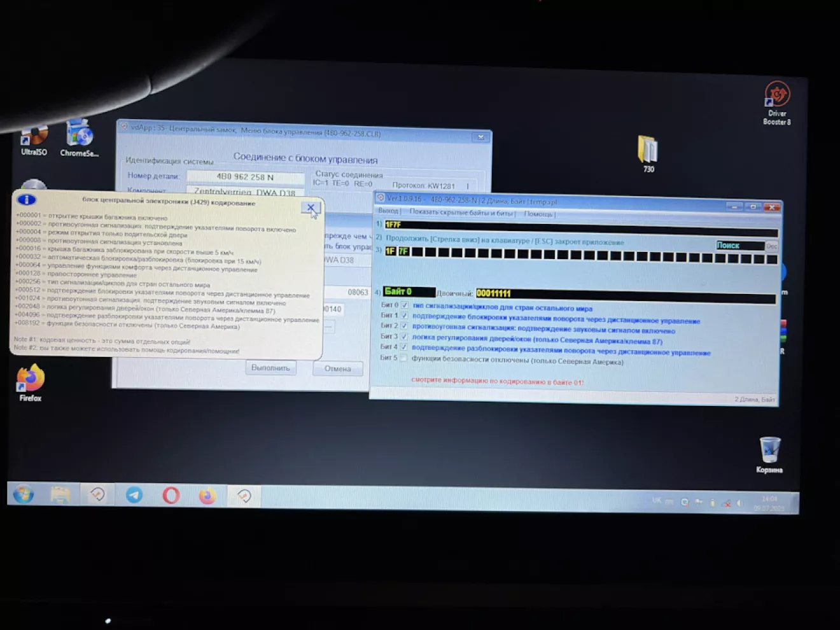The height and width of the screenshot is (630, 840).
Task: Launch Opera from the taskbar
Action: point(171,495)
